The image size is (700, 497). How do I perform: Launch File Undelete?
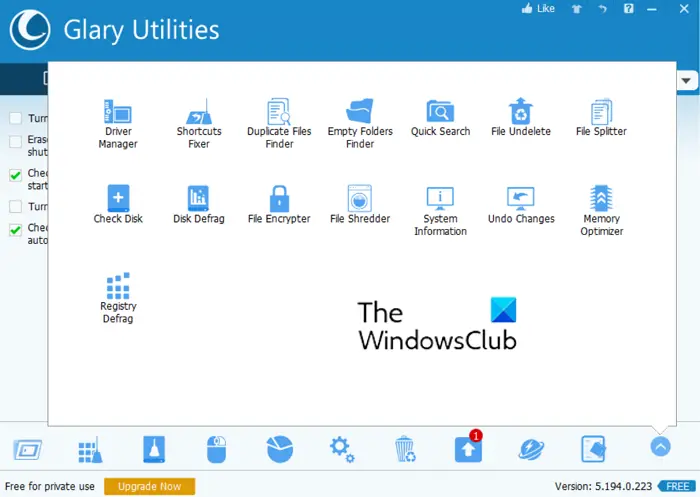[x=521, y=118]
